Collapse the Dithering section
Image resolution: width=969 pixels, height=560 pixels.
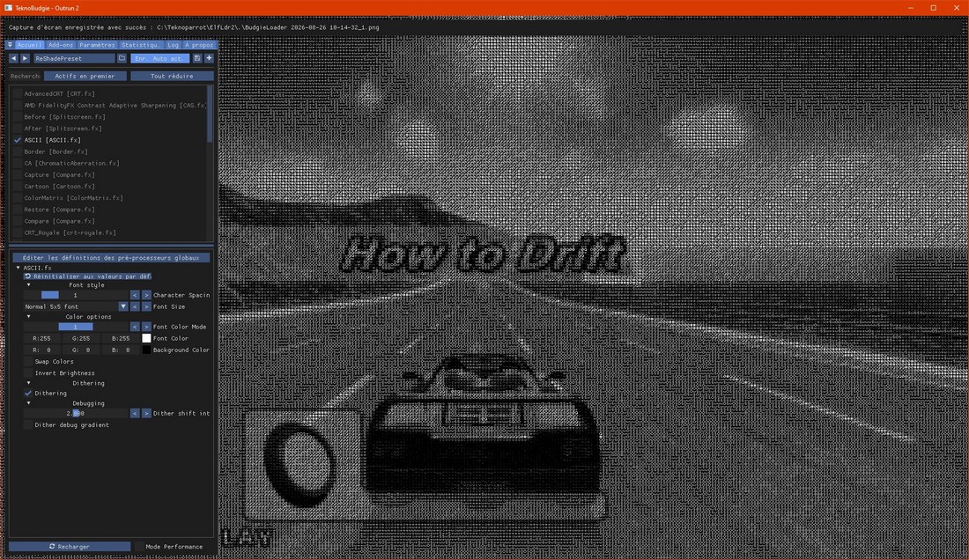28,383
